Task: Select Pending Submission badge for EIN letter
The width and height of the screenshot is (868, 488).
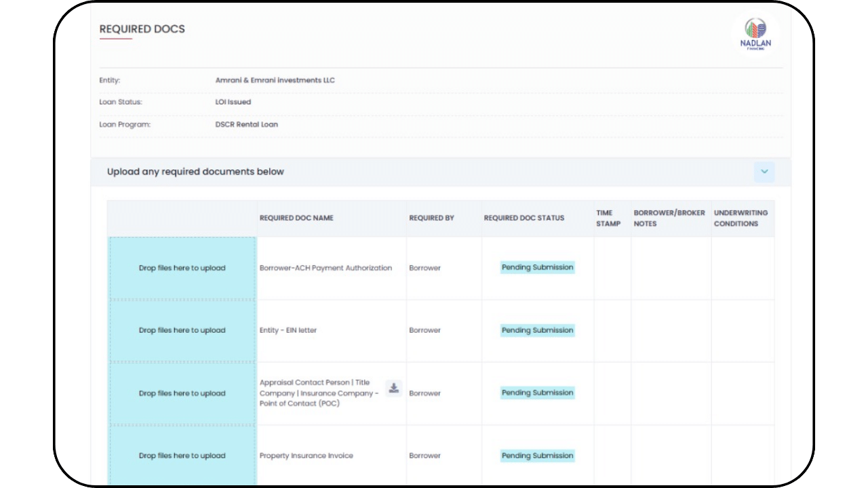Action: click(x=537, y=330)
